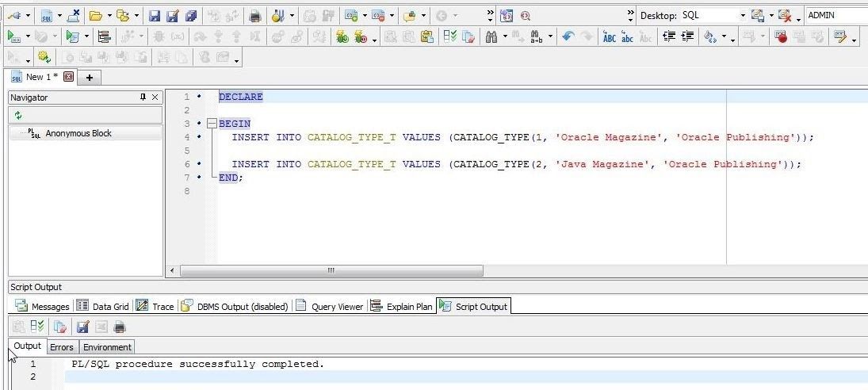Expand the SQL editor document dropdown arrow
The height and width of the screenshot is (390, 868).
coord(59,16)
